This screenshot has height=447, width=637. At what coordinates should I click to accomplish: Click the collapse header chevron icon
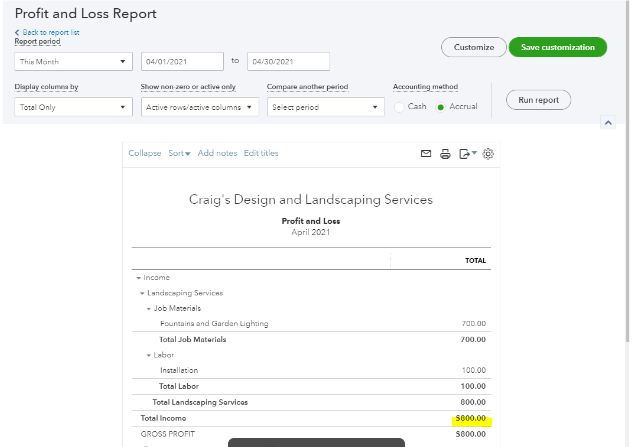point(606,122)
